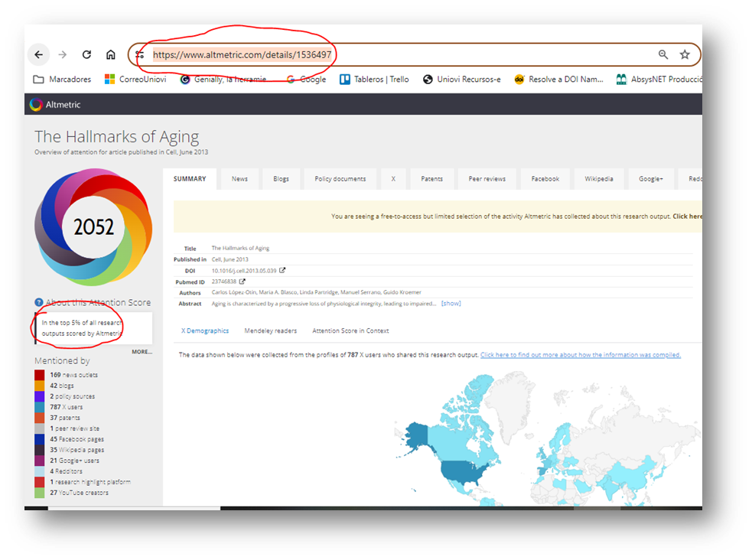This screenshot has width=752, height=560.
Task: Open the Tableros | Trello bookmark
Action: click(374, 79)
